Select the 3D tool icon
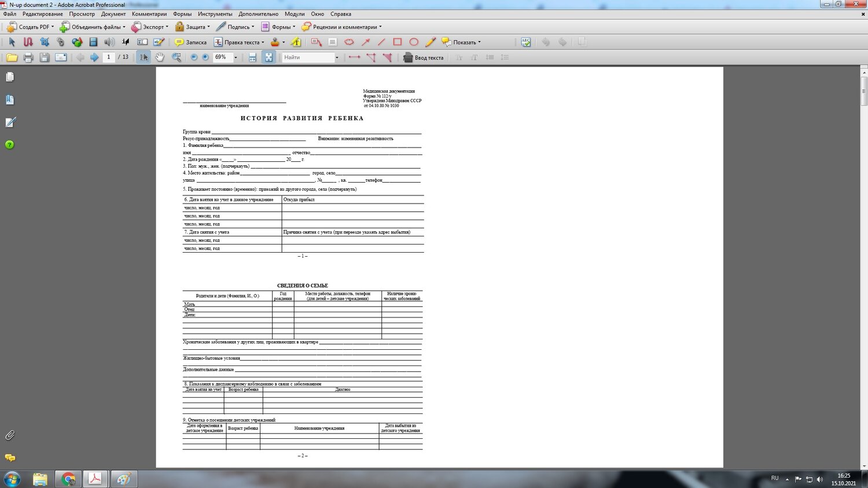 click(x=77, y=42)
